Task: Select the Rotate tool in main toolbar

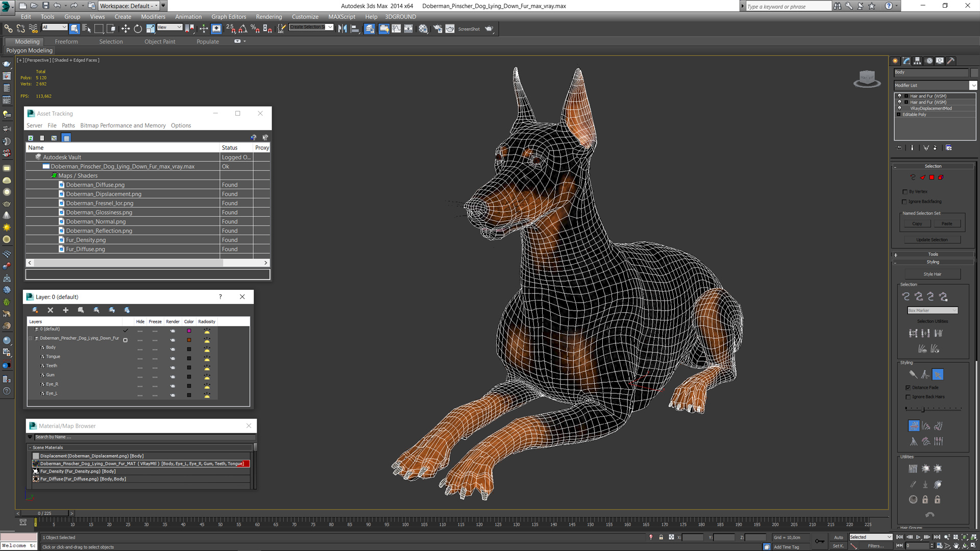Action: (138, 29)
